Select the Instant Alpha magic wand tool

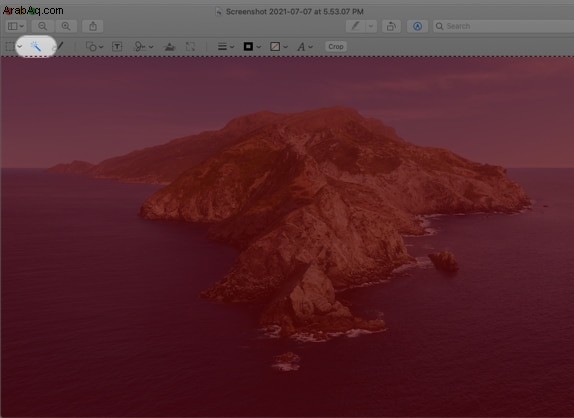point(36,46)
